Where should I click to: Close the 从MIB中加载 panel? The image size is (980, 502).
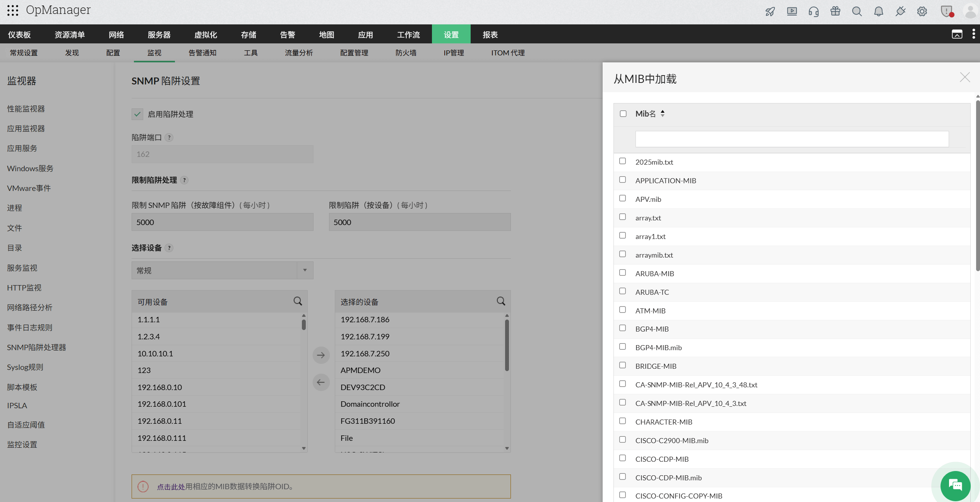965,77
